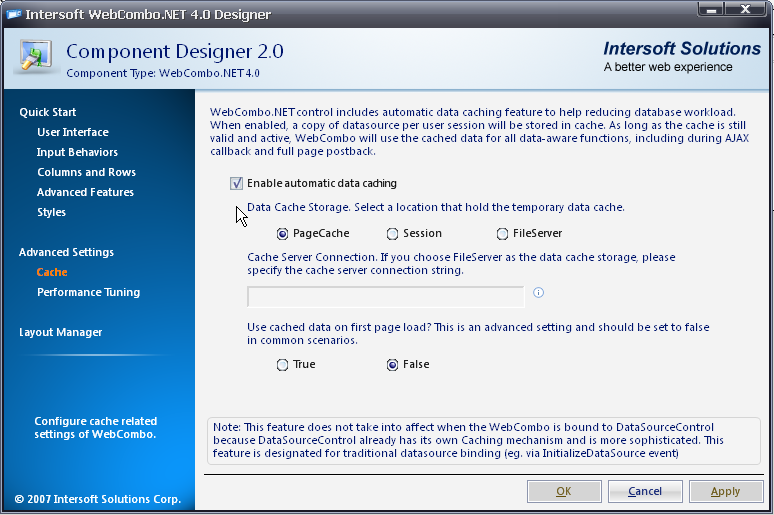774x515 pixels.
Task: Select the PageCache radio option
Action: click(270, 233)
